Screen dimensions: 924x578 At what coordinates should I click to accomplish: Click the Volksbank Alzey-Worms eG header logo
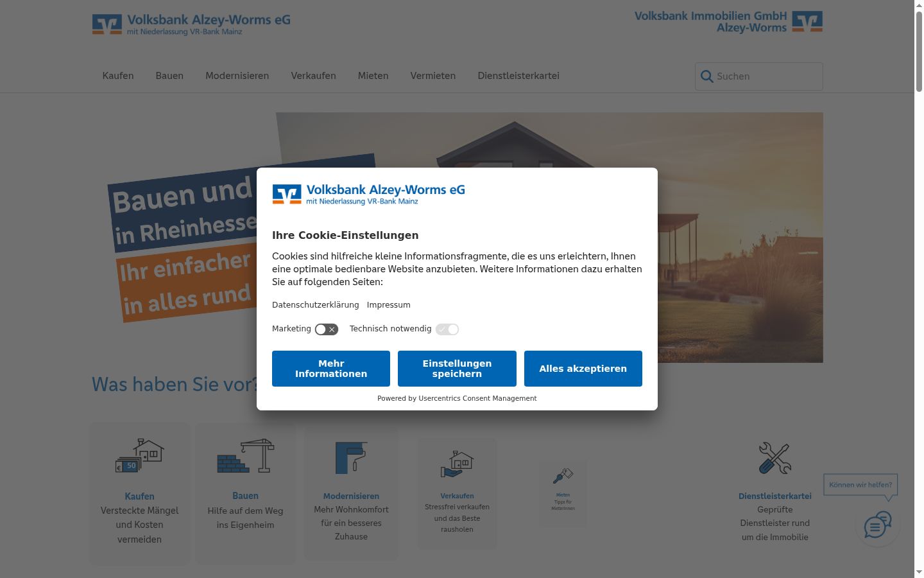pyautogui.click(x=191, y=24)
